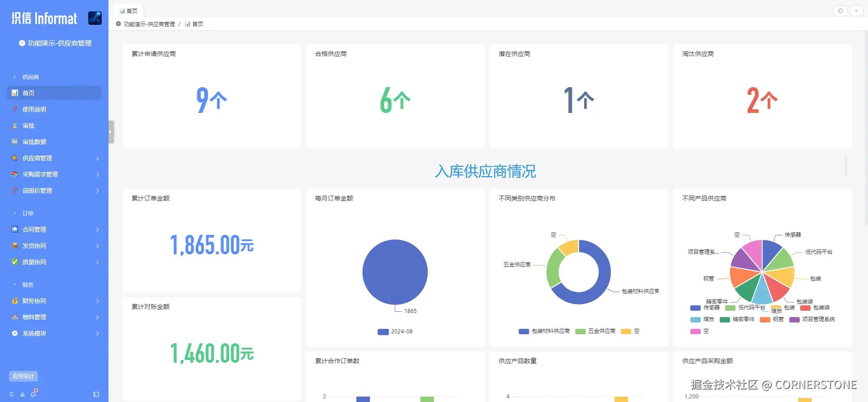Screen dimensions: 868x402
Task: Expand the 供应商管理 submenu chevron
Action: click(x=97, y=158)
